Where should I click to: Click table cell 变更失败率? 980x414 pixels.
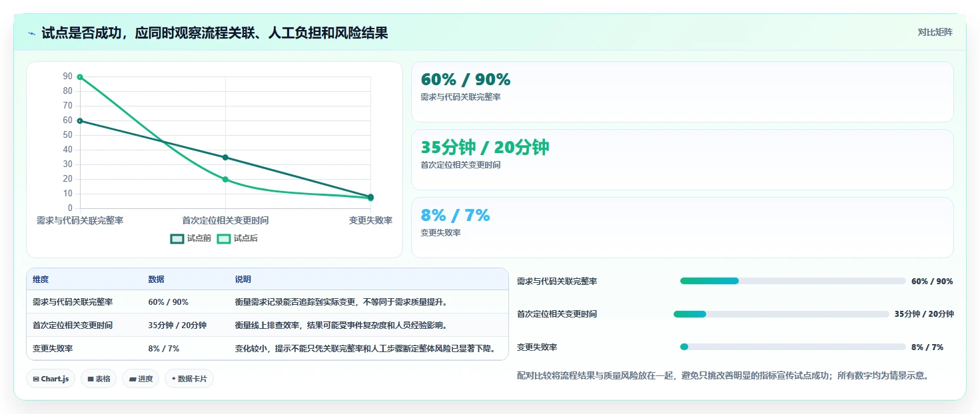[53, 349]
